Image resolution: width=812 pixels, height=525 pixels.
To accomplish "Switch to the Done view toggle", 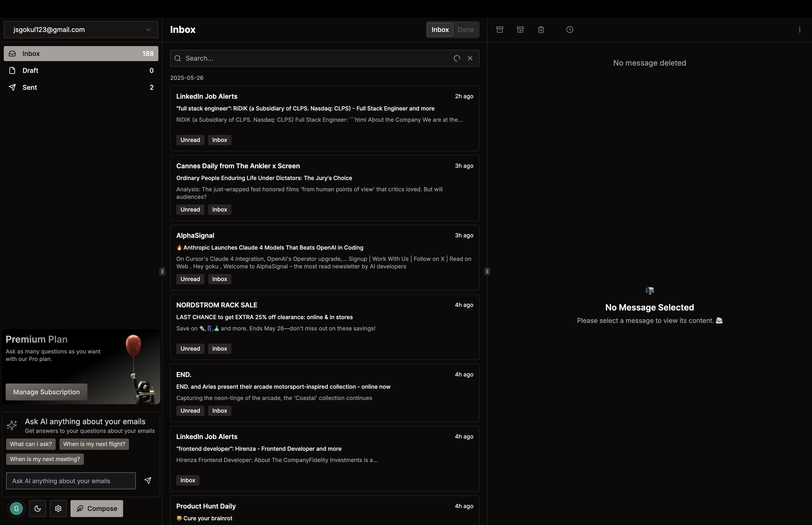I will click(x=465, y=30).
